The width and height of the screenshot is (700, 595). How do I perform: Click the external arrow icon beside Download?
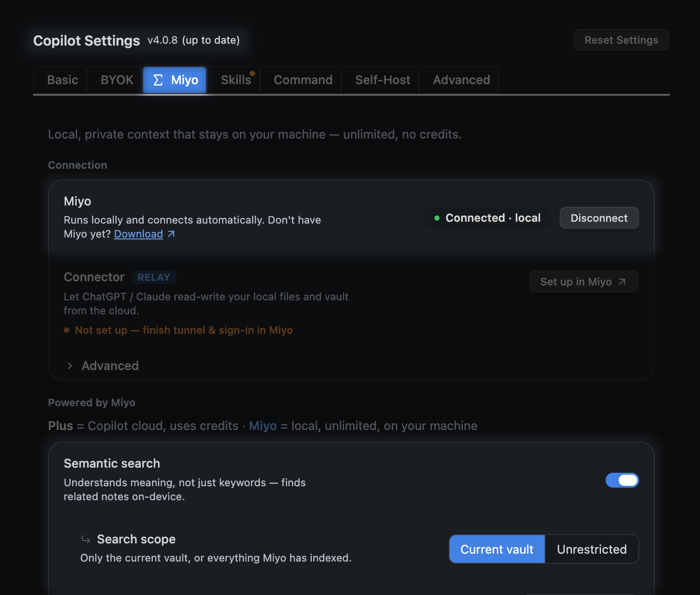tap(171, 234)
